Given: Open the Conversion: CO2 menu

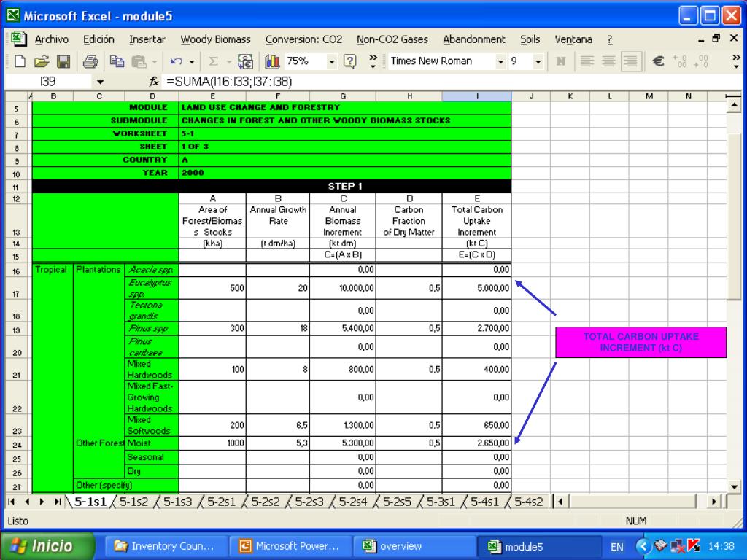Looking at the screenshot, I should point(304,39).
